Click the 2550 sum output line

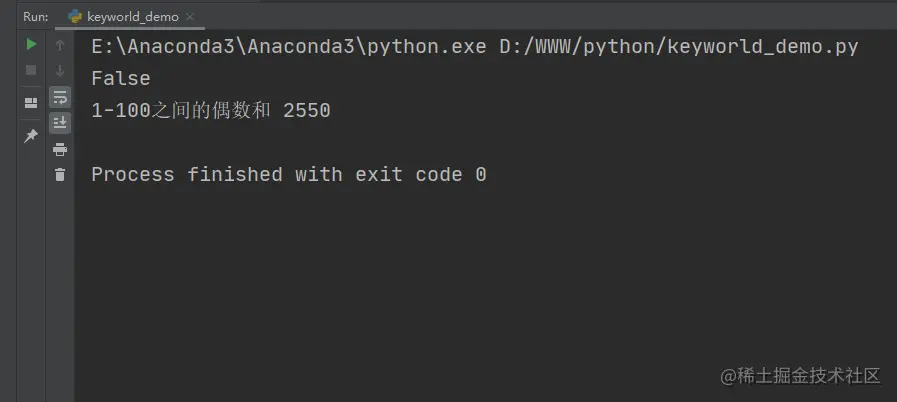(x=211, y=110)
